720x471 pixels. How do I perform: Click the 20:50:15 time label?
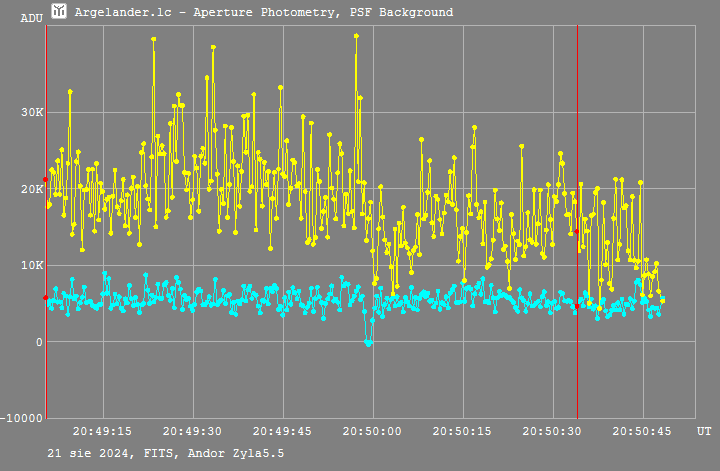pos(462,432)
